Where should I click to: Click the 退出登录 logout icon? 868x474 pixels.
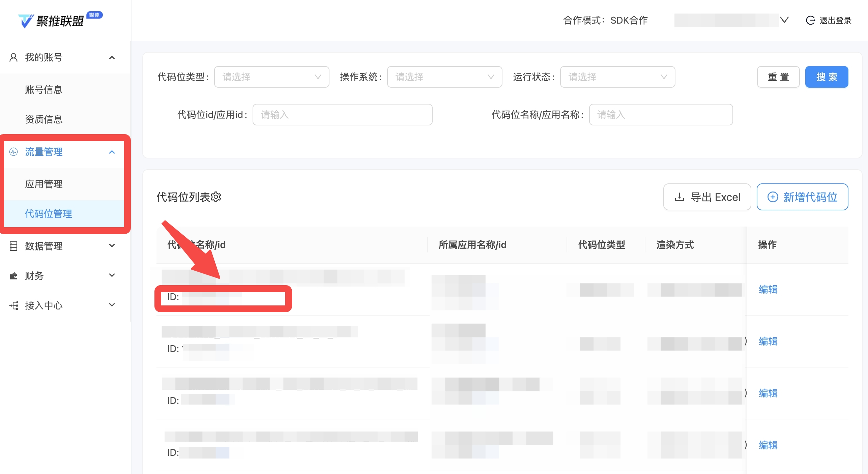point(811,20)
